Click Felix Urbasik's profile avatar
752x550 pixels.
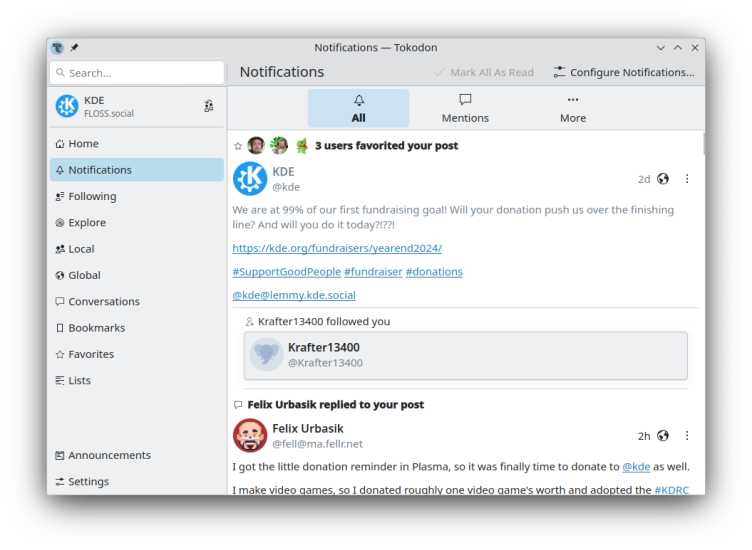(x=250, y=436)
